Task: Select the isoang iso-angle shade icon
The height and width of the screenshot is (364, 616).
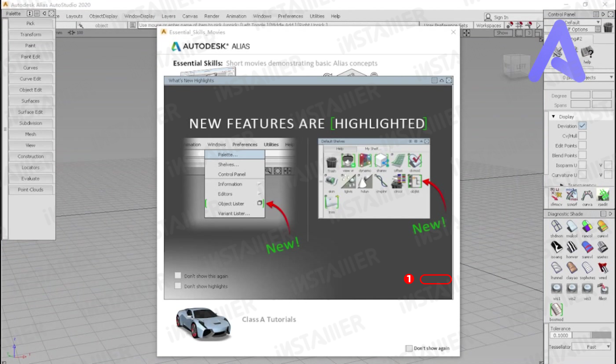Action: click(556, 247)
